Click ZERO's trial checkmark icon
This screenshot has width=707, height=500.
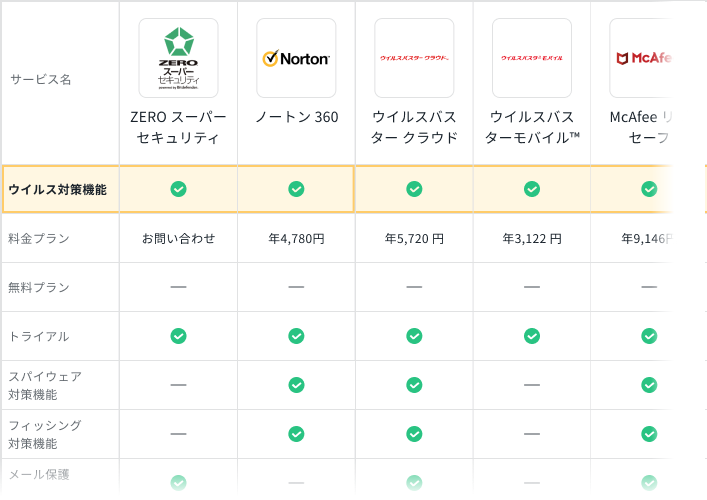(178, 336)
